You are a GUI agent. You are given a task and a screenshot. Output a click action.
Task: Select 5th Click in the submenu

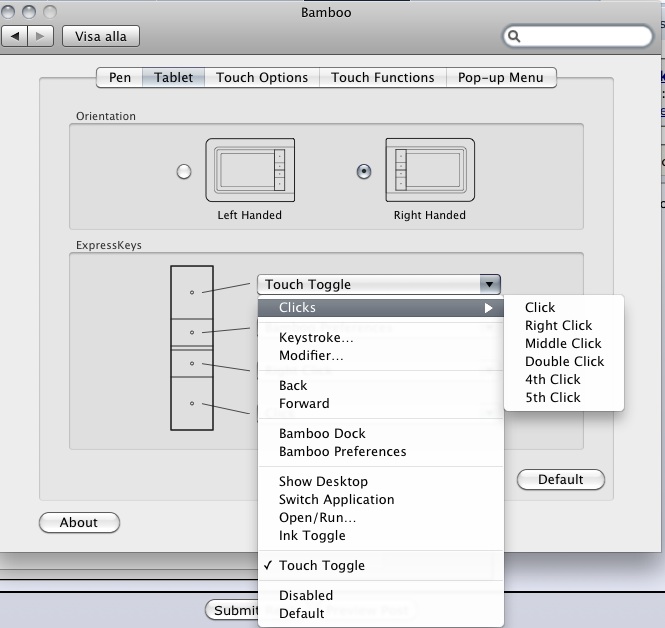click(564, 397)
